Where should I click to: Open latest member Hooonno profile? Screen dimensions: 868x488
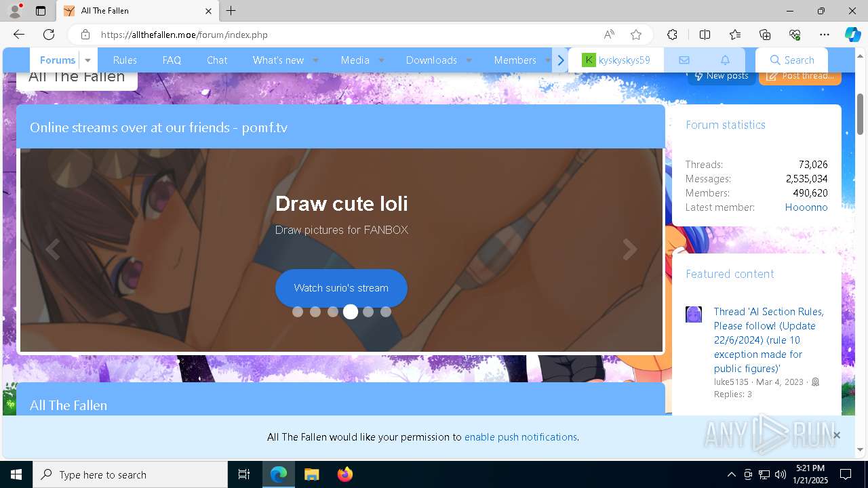coord(806,207)
